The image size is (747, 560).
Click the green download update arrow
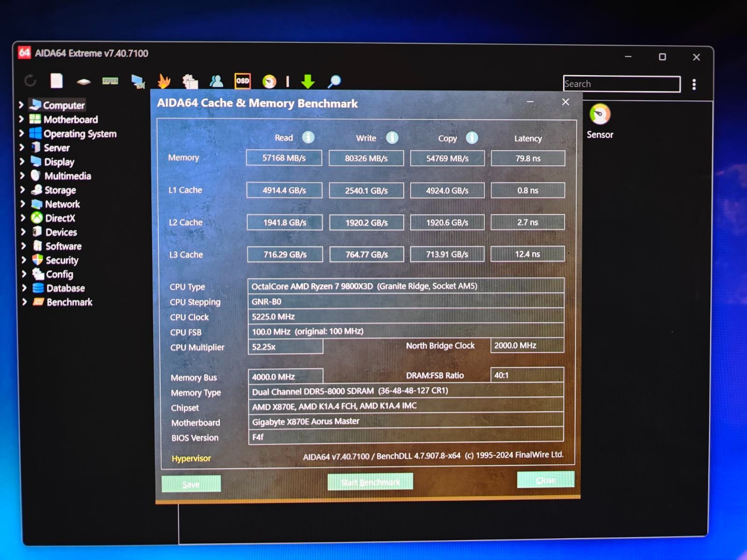308,81
